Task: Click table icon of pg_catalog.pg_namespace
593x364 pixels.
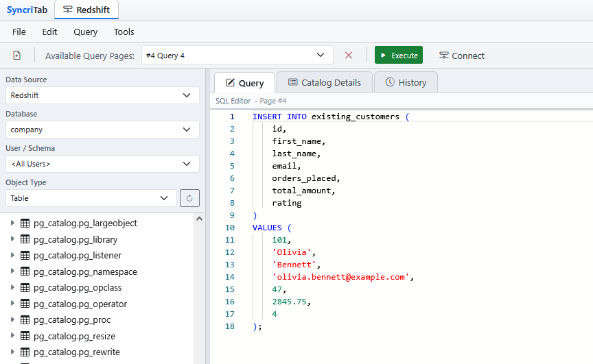Action: click(x=25, y=271)
